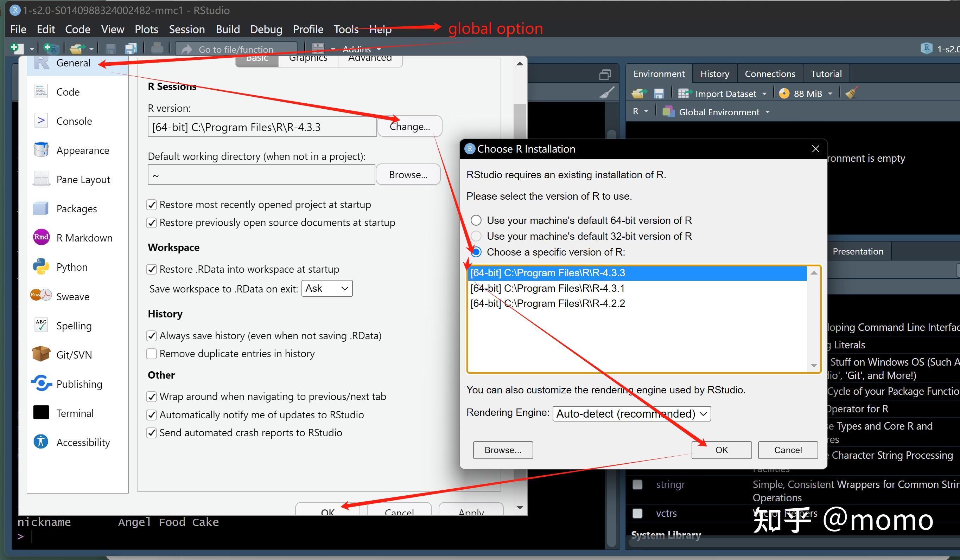Click the Save All toolbar icon

click(131, 49)
